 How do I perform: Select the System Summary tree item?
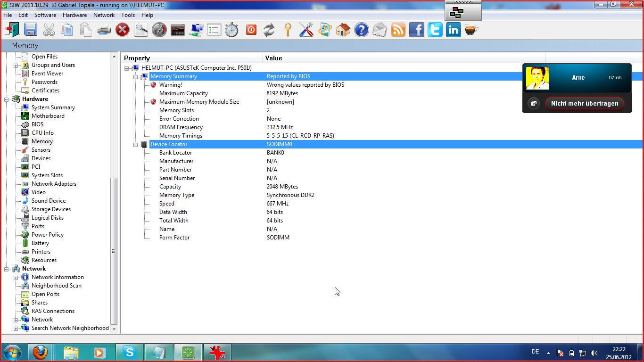coord(53,107)
